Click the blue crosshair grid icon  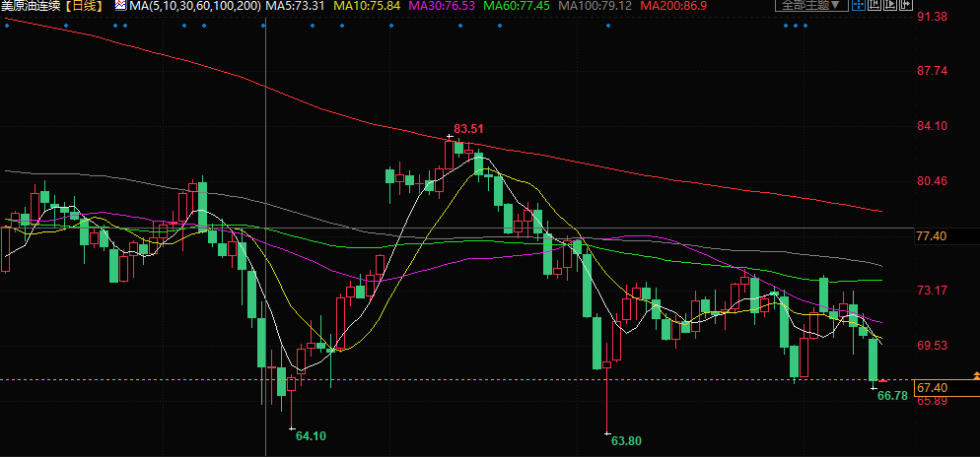tap(859, 5)
